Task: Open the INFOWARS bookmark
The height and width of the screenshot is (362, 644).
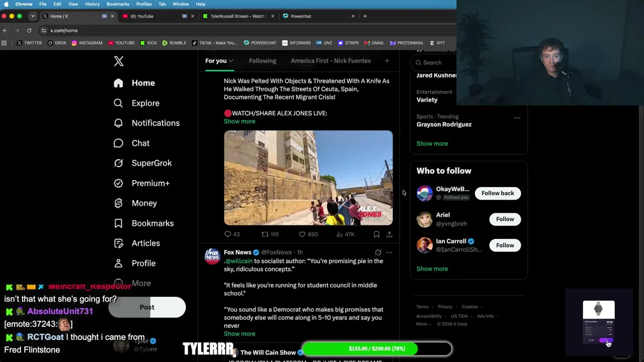Action: [296, 43]
